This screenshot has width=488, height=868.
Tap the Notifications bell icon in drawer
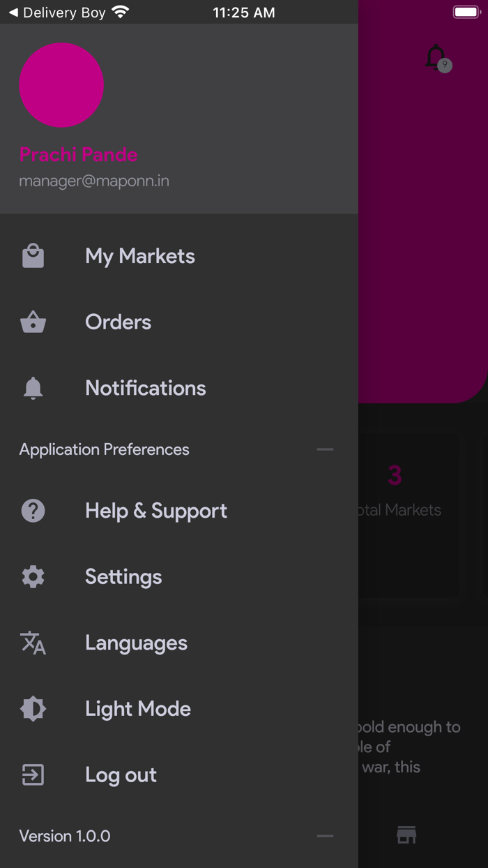click(33, 389)
